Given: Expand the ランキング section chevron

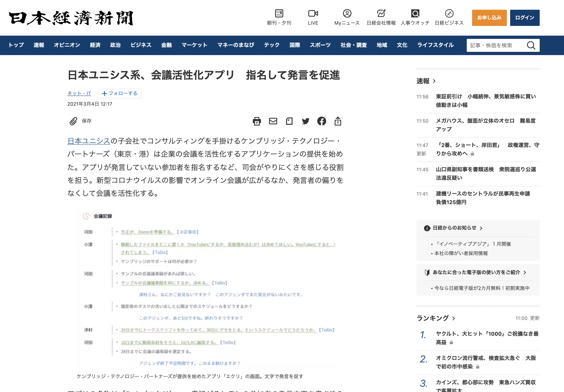Looking at the screenshot, I should [454, 318].
